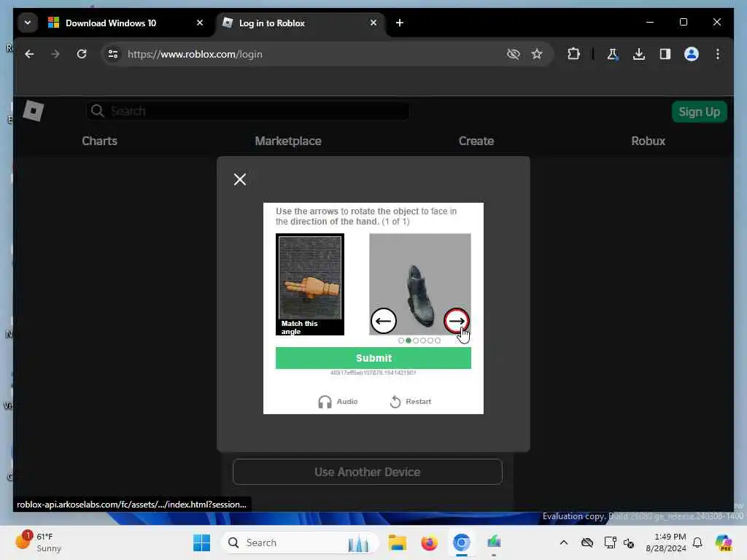Select the third rotation position dot

pos(416,341)
